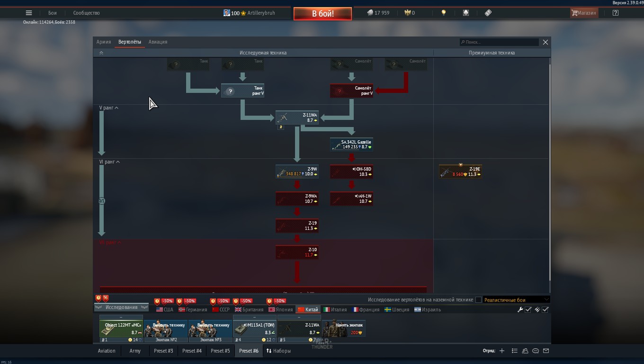Open the friends contacts icon
Viewport: 644px width, 364px height.
tap(525, 351)
